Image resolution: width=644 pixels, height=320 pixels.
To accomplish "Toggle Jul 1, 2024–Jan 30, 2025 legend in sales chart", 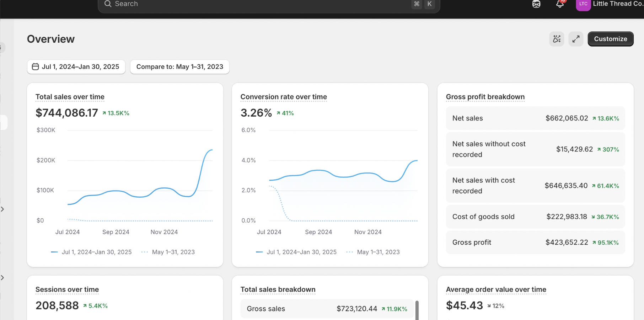I will click(91, 252).
